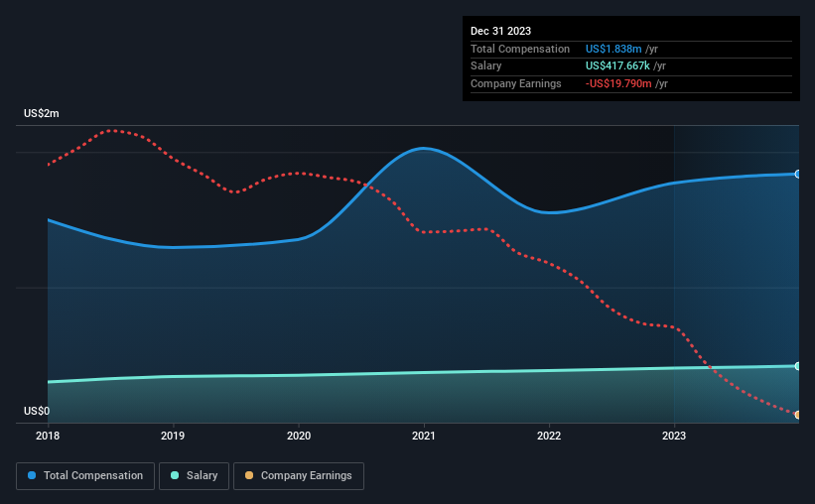This screenshot has width=815, height=504.
Task: Select the Total Compensation end-point marker
Action: 798,174
